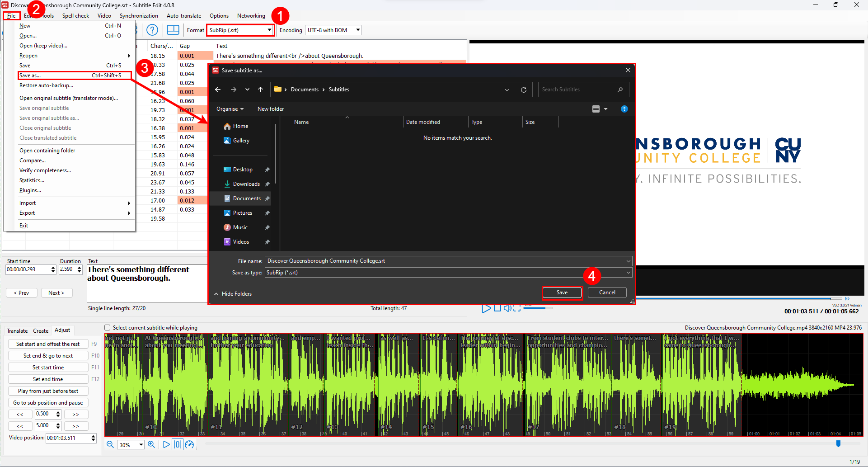Collapse folders with Hide Folders
868x467 pixels.
point(233,294)
